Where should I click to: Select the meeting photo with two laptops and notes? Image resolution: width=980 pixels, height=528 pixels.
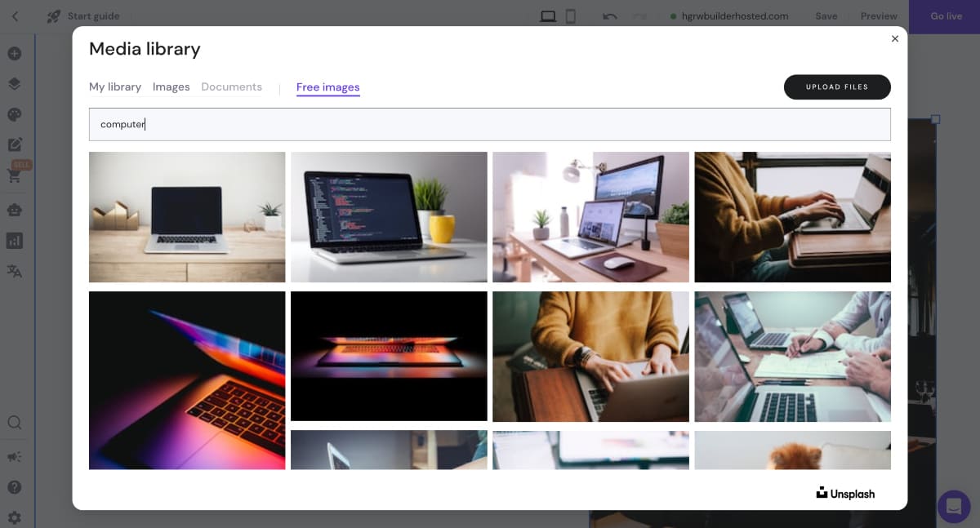point(792,357)
